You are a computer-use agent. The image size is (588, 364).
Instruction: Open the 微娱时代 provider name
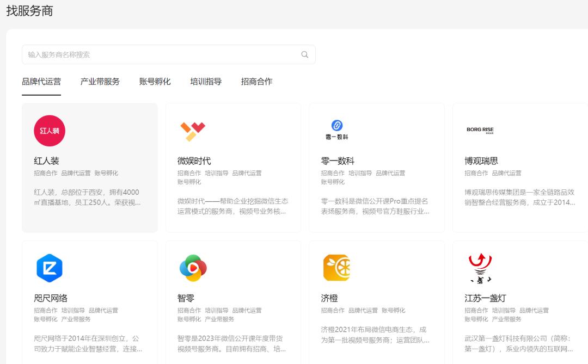pos(194,161)
